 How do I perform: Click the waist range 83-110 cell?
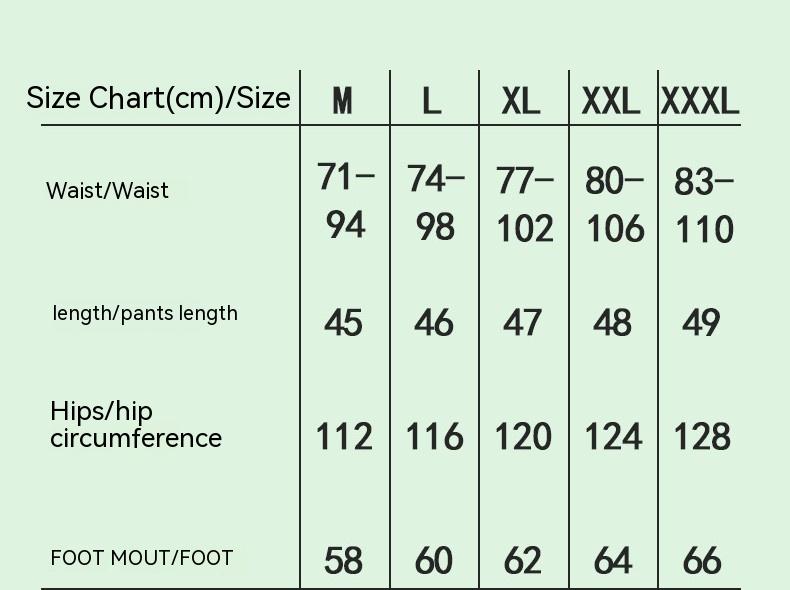coord(704,206)
